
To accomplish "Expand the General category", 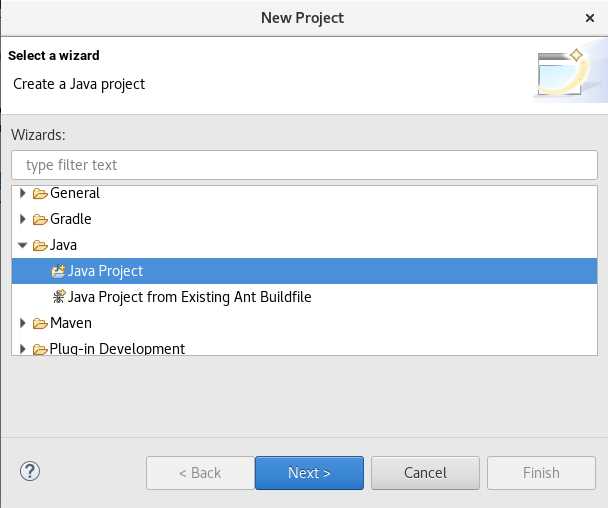I will pyautogui.click(x=22, y=193).
